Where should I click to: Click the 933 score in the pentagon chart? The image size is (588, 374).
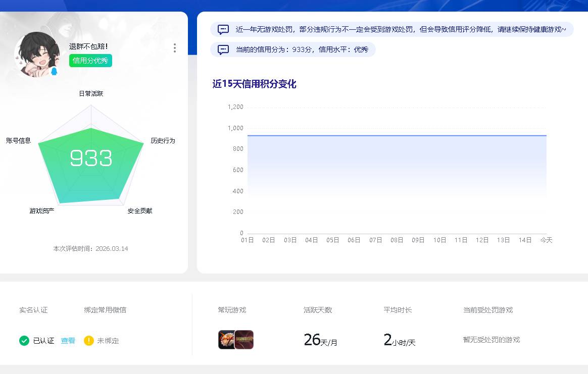(91, 158)
